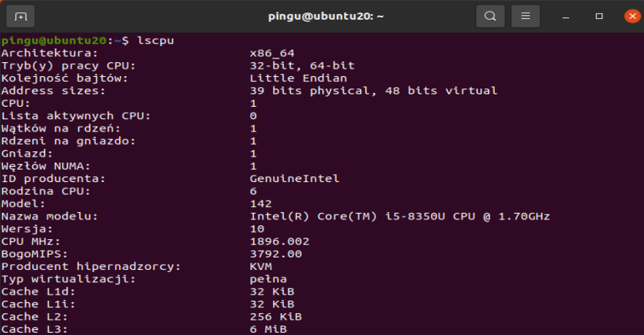Click the terminal search icon
644x335 pixels.
click(x=490, y=15)
